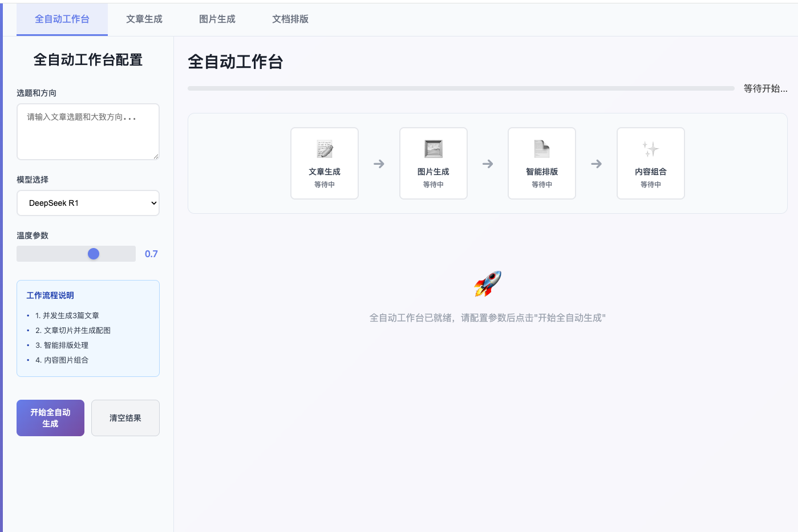Click the 温度参数 slider handle
The height and width of the screenshot is (532, 798).
(94, 254)
